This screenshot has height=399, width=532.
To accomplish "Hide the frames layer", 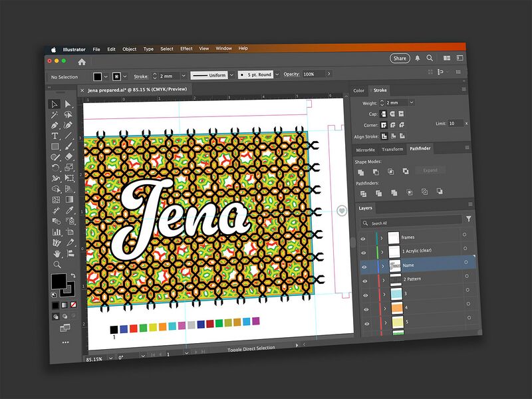I will click(363, 239).
